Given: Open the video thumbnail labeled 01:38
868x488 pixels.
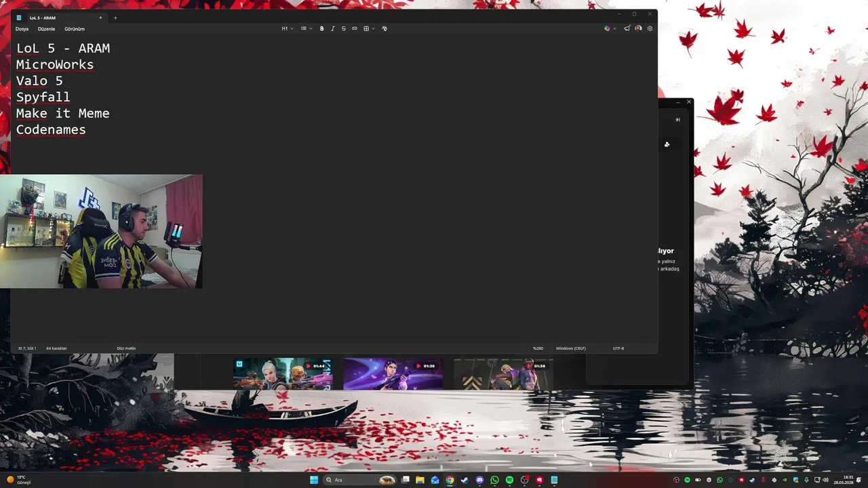Looking at the screenshot, I should pos(503,373).
